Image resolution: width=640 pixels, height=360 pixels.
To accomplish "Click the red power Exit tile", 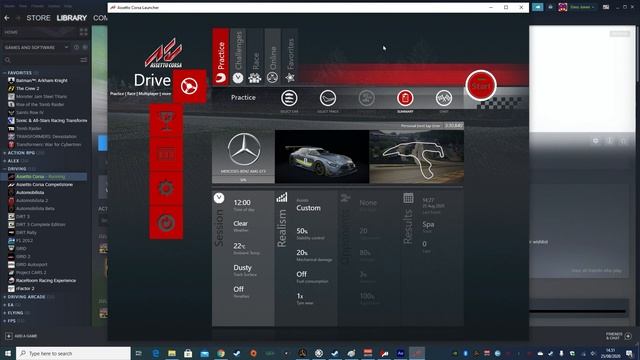I will tap(166, 222).
